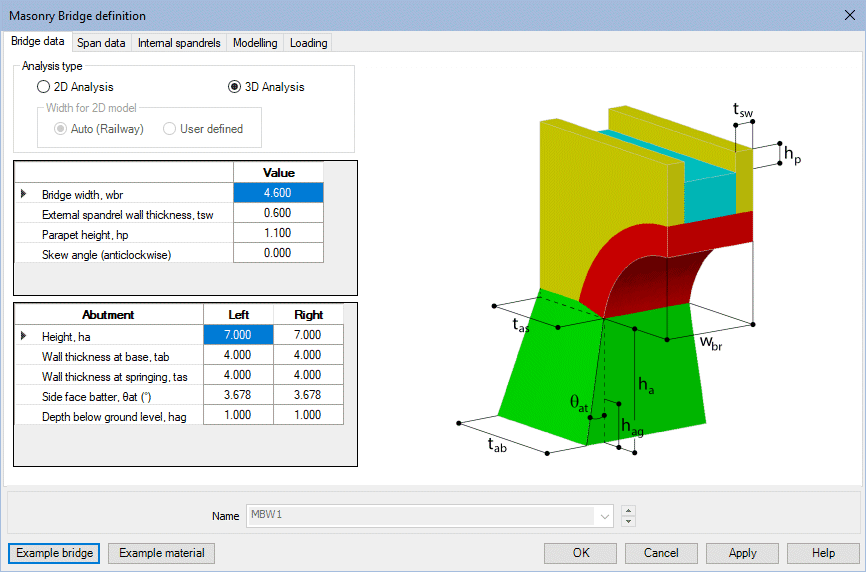Select the 3D Analysis option

click(235, 87)
